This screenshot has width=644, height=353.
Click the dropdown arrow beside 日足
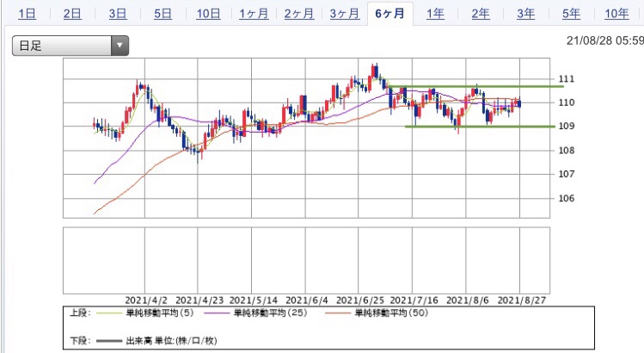pos(120,46)
